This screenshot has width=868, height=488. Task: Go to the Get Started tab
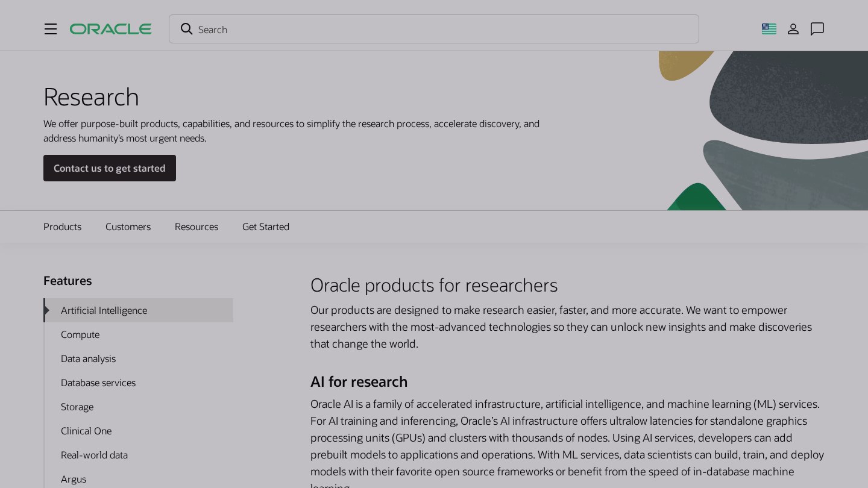[266, 227]
